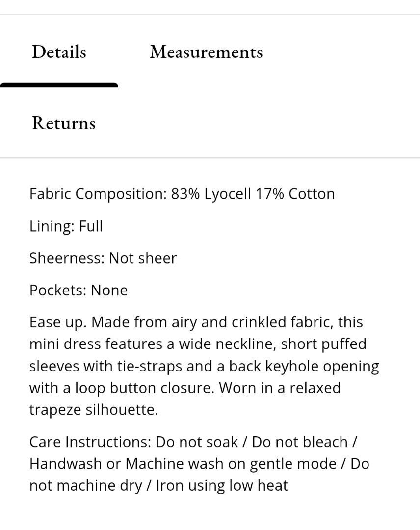Click the Care Instructions paragraph
Screen dimensions: 420x530
click(x=199, y=464)
